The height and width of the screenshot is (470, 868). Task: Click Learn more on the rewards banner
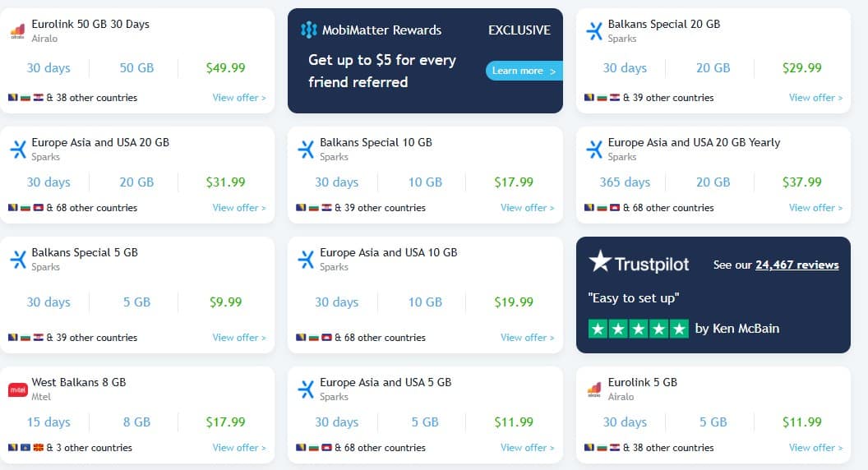(x=524, y=71)
